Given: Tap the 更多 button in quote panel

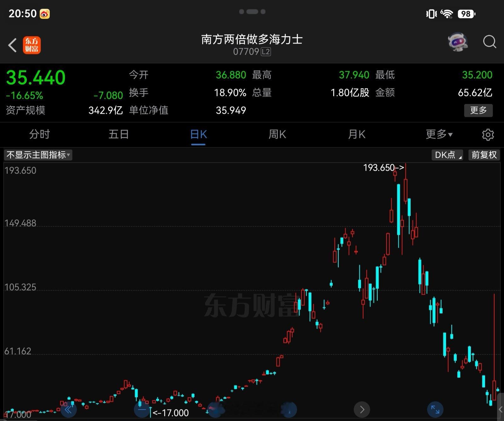Looking at the screenshot, I should 478,110.
